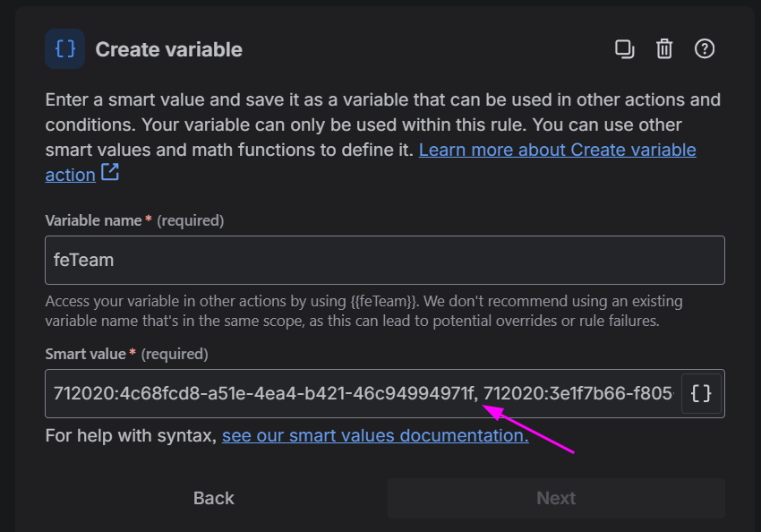Click the external link icon after 'action'

click(x=110, y=173)
